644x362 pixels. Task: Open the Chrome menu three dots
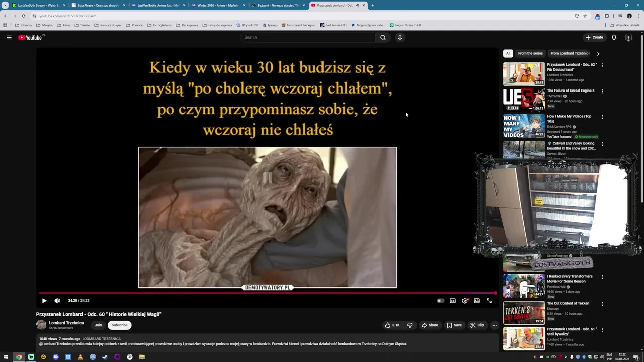[x=638, y=16]
